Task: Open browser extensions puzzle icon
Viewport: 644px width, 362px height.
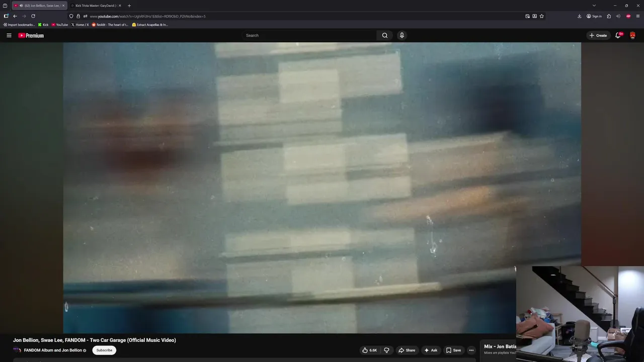Action: pos(609,16)
